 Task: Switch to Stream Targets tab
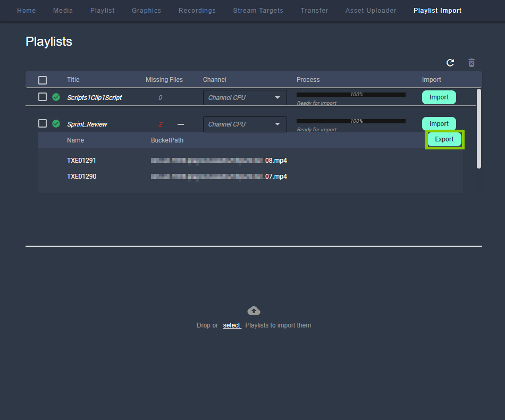pos(258,11)
